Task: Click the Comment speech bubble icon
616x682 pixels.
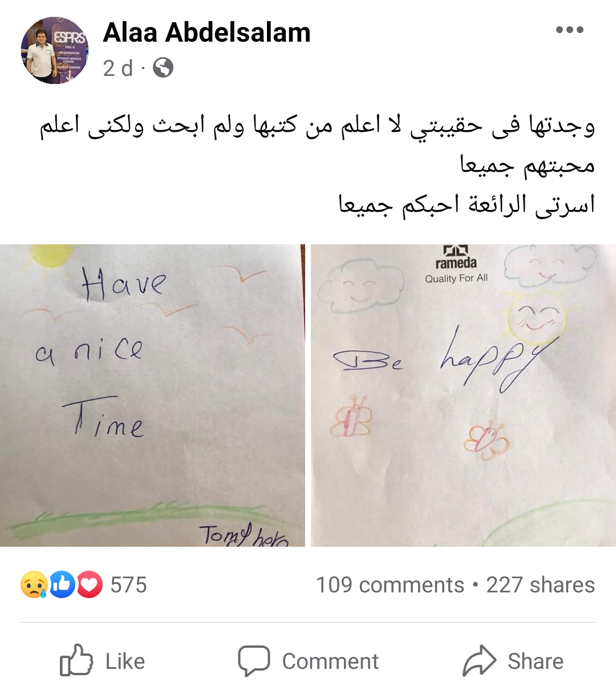Action: point(255,659)
